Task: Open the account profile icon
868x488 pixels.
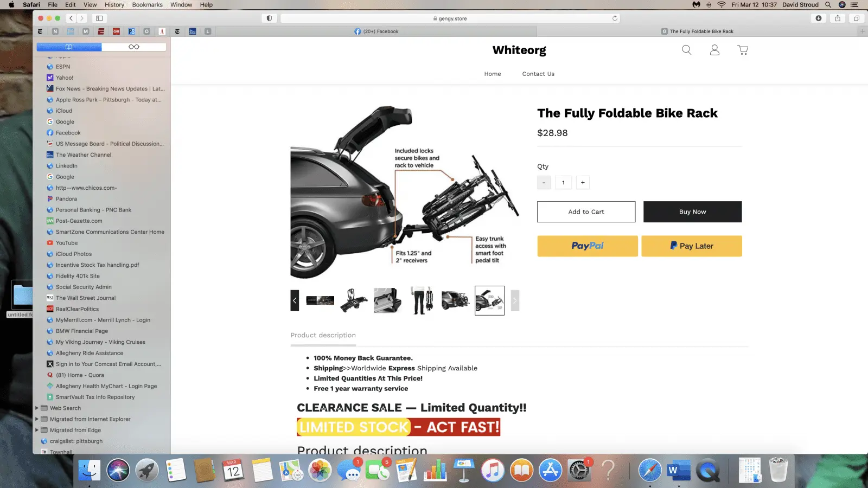Action: pos(714,50)
